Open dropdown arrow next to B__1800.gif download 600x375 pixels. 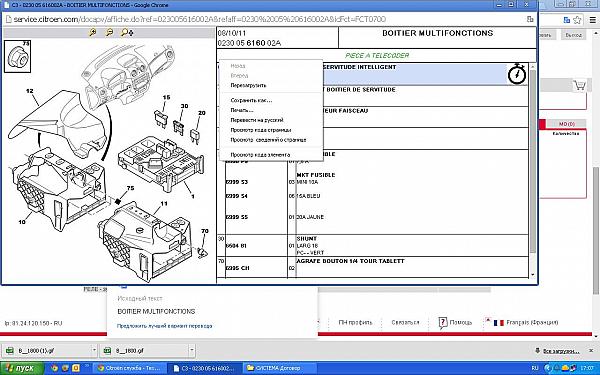point(192,350)
